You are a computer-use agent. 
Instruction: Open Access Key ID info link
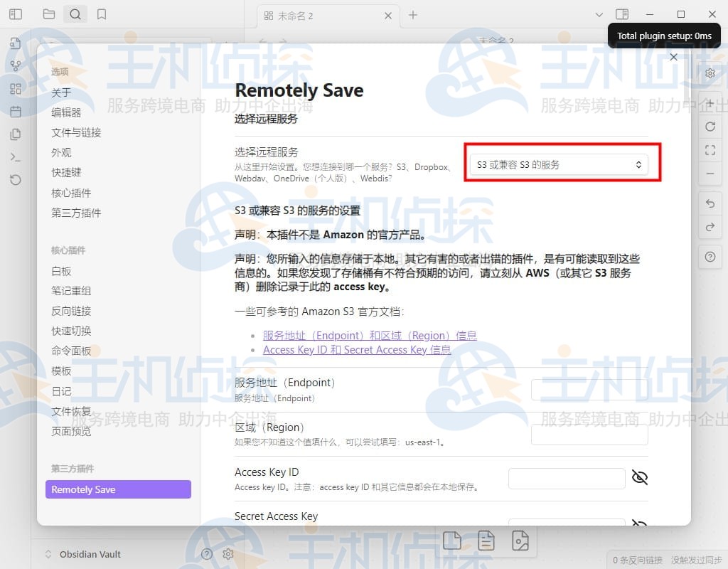coord(357,350)
